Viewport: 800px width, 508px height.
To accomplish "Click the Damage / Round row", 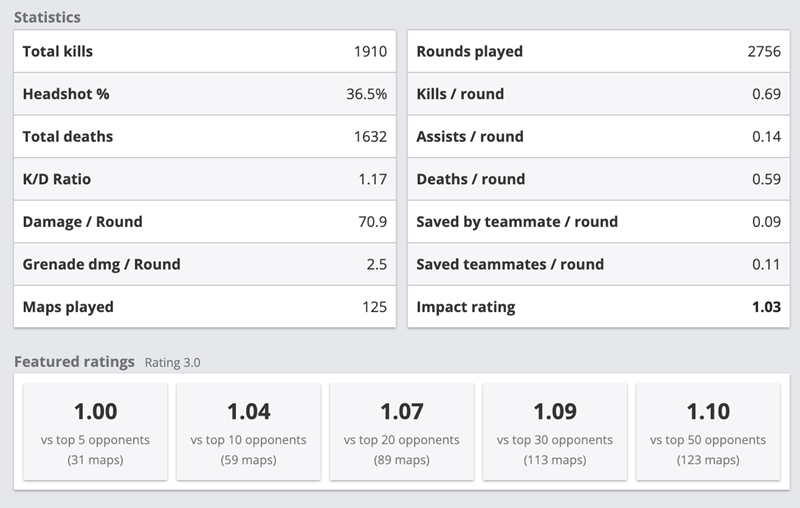I will (x=204, y=221).
